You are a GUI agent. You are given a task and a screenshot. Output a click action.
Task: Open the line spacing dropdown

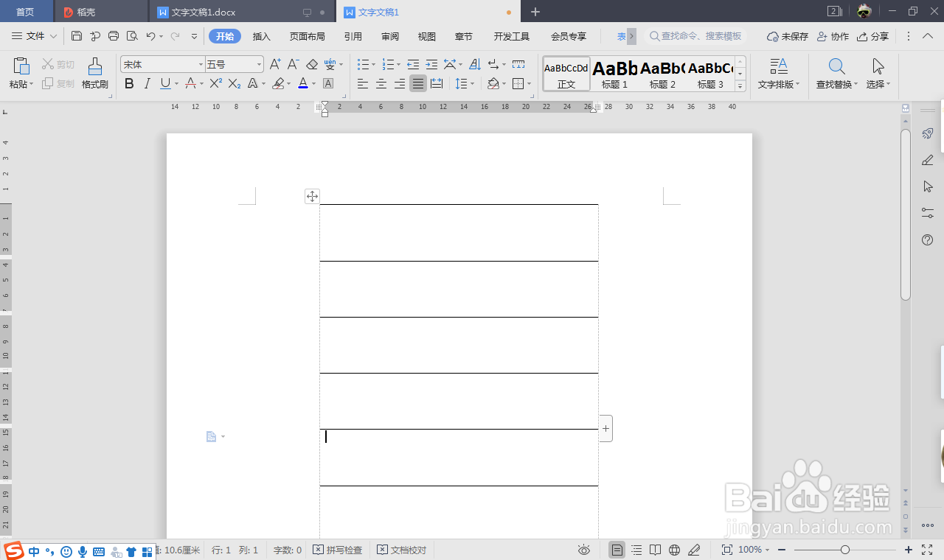click(473, 83)
